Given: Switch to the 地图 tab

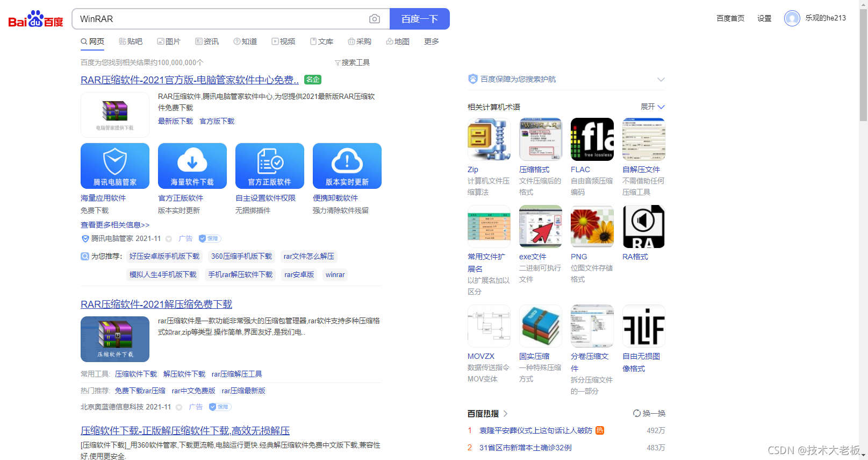Looking at the screenshot, I should point(398,41).
